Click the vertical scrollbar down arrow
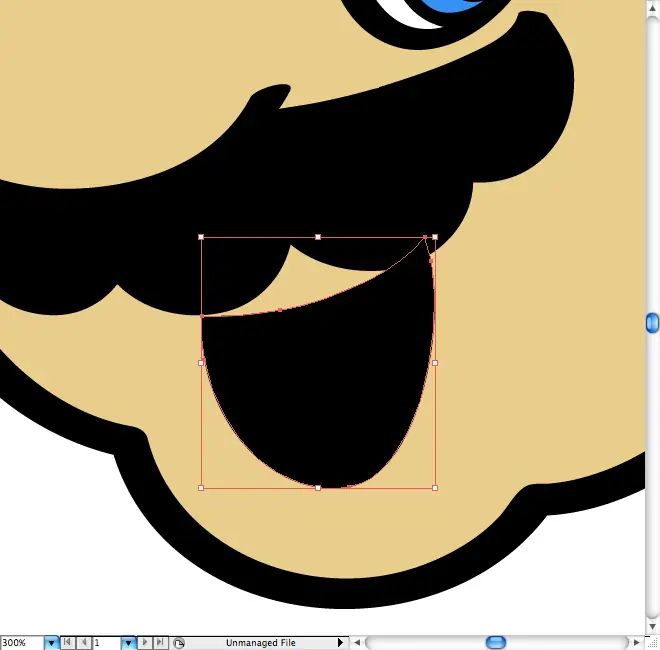 (x=652, y=627)
